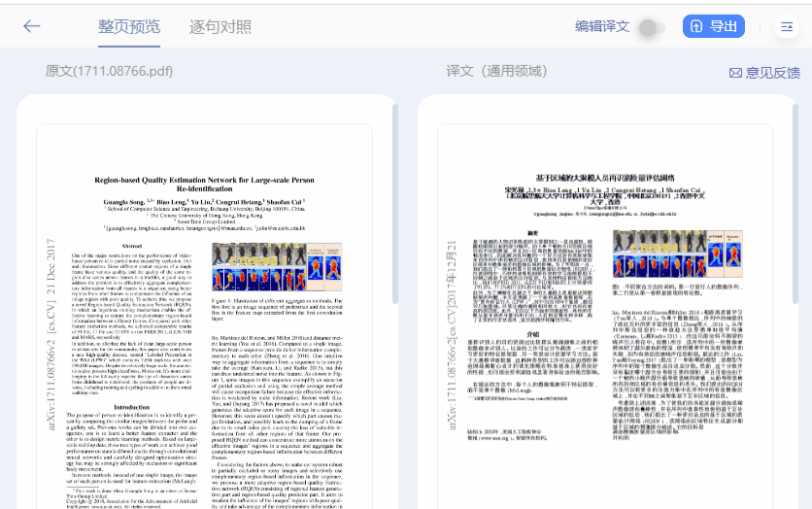Click the paper title Region-based Quality Estimation Network
The width and height of the screenshot is (812, 509).
click(205, 185)
